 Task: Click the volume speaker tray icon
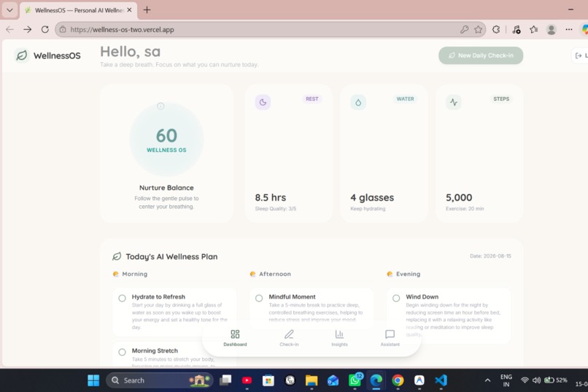click(x=537, y=380)
